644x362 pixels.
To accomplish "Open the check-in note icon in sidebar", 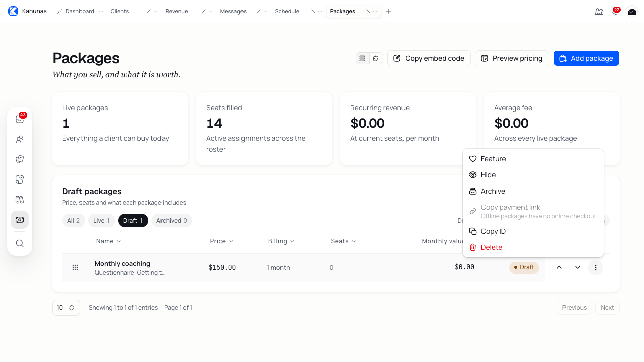I will point(20,179).
